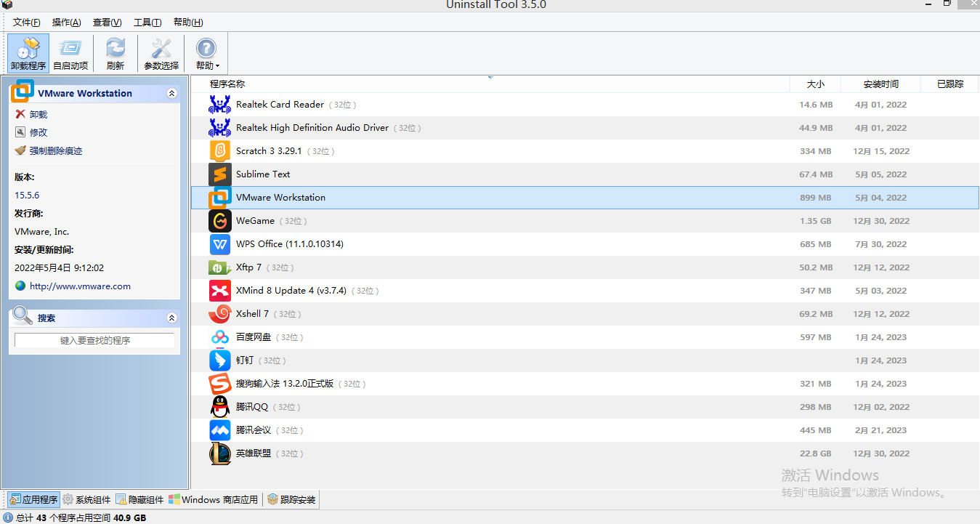Switch to the 跟踪安装 tab
The width and height of the screenshot is (980, 524).
(x=291, y=499)
